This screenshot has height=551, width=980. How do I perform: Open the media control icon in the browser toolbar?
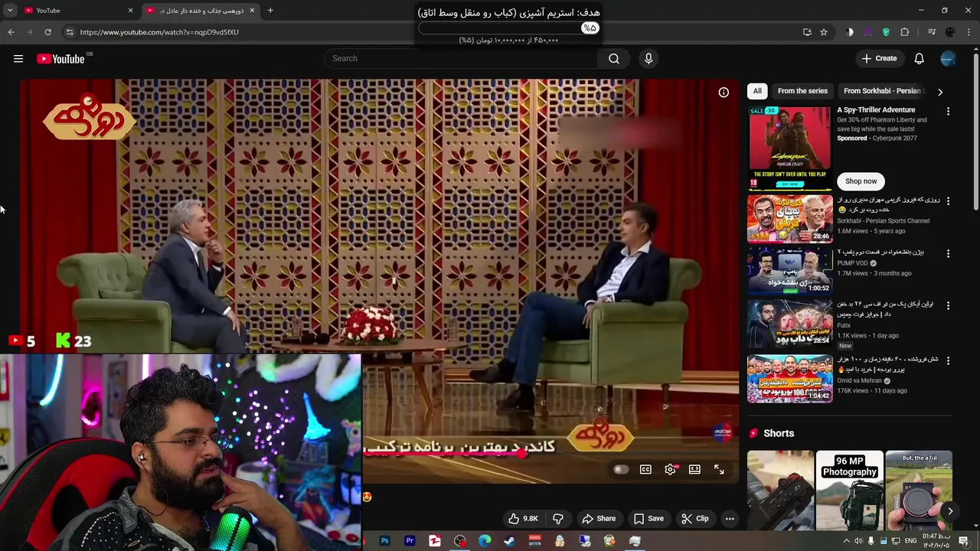pyautogui.click(x=932, y=32)
